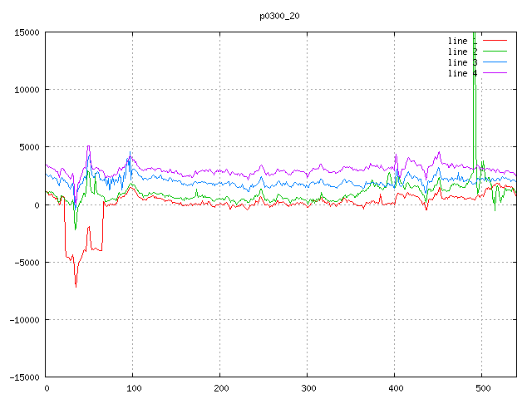Select the 'line 1' legend label
Viewport: 532px width, 399px height.
(x=462, y=41)
